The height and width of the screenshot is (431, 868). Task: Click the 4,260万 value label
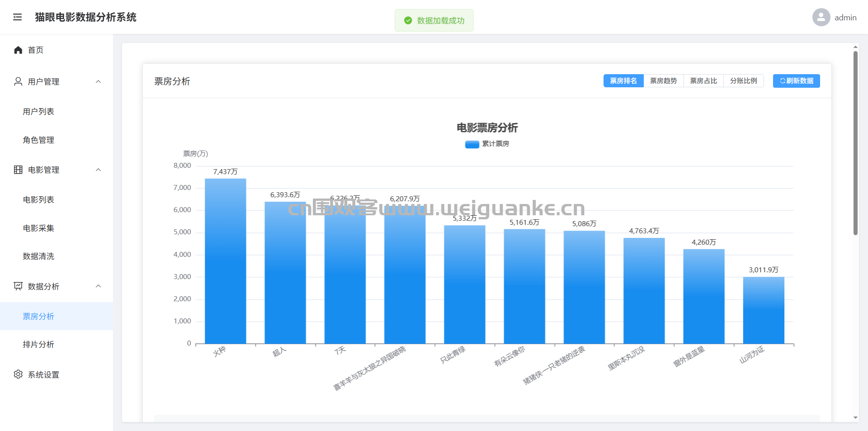[704, 242]
